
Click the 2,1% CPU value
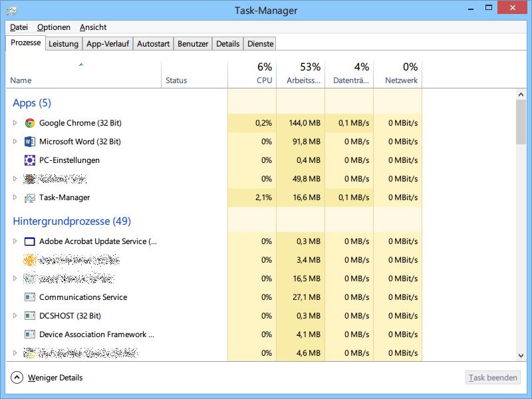[263, 198]
